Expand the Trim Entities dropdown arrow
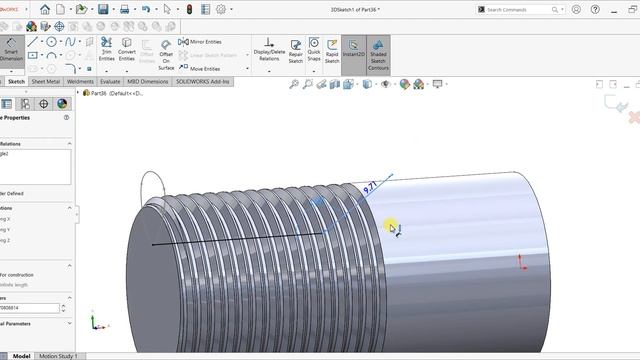 point(107,71)
